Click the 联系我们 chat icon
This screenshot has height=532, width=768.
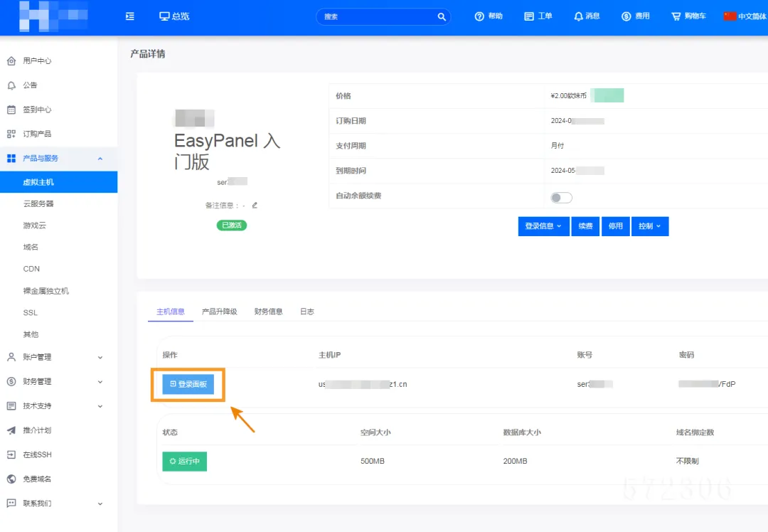pyautogui.click(x=11, y=503)
